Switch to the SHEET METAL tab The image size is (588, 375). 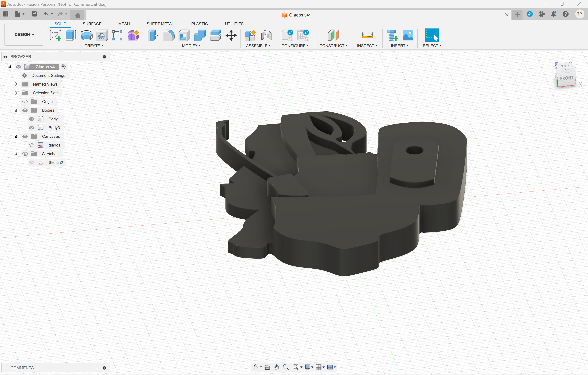pos(160,24)
